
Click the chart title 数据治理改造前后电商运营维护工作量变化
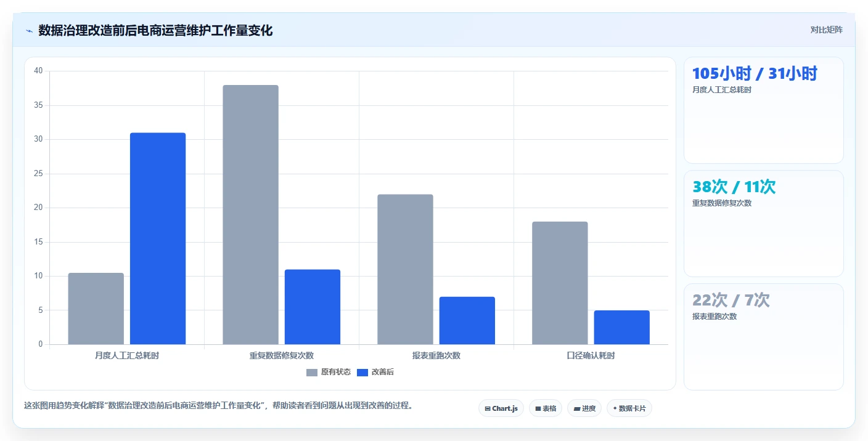155,30
